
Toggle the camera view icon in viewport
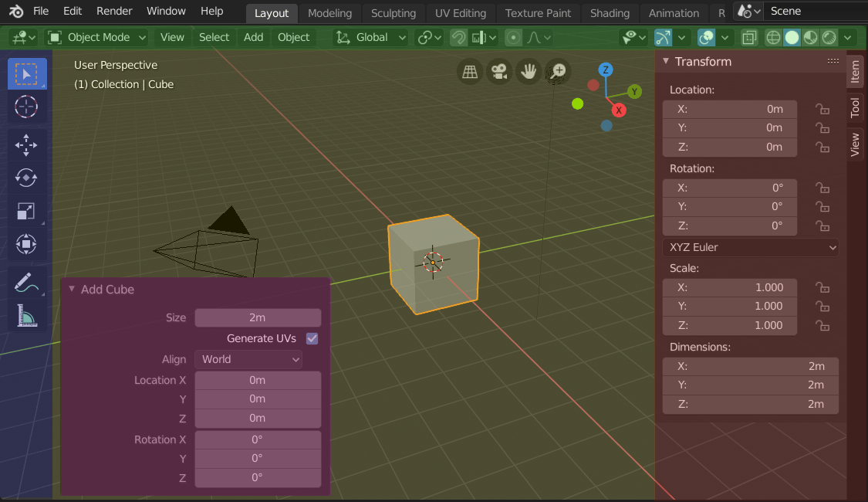coord(498,71)
